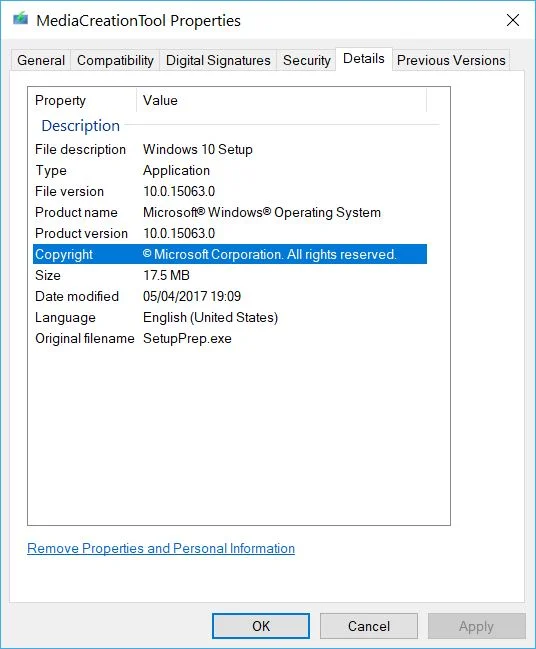Select the Product name label
Image resolution: width=536 pixels, height=649 pixels.
(76, 212)
